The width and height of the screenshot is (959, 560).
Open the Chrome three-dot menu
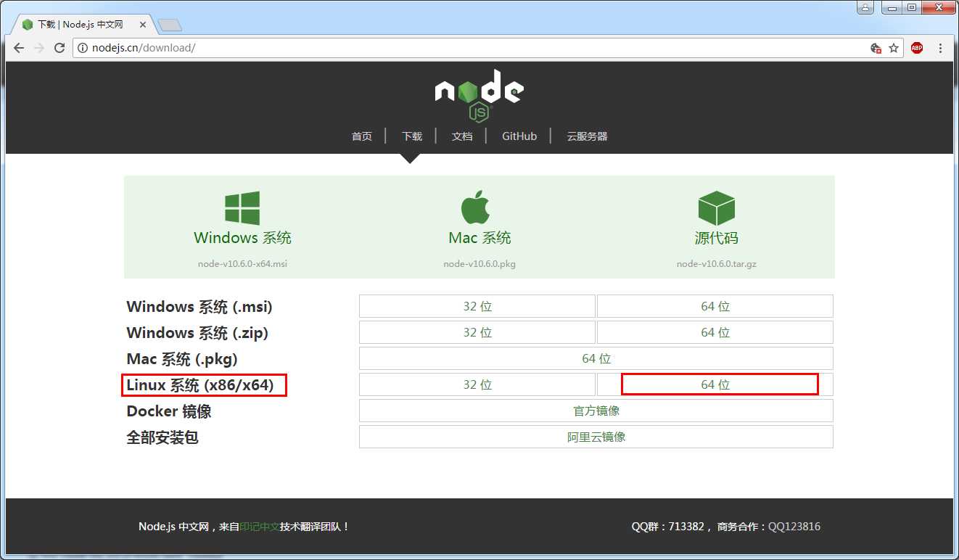(x=941, y=48)
